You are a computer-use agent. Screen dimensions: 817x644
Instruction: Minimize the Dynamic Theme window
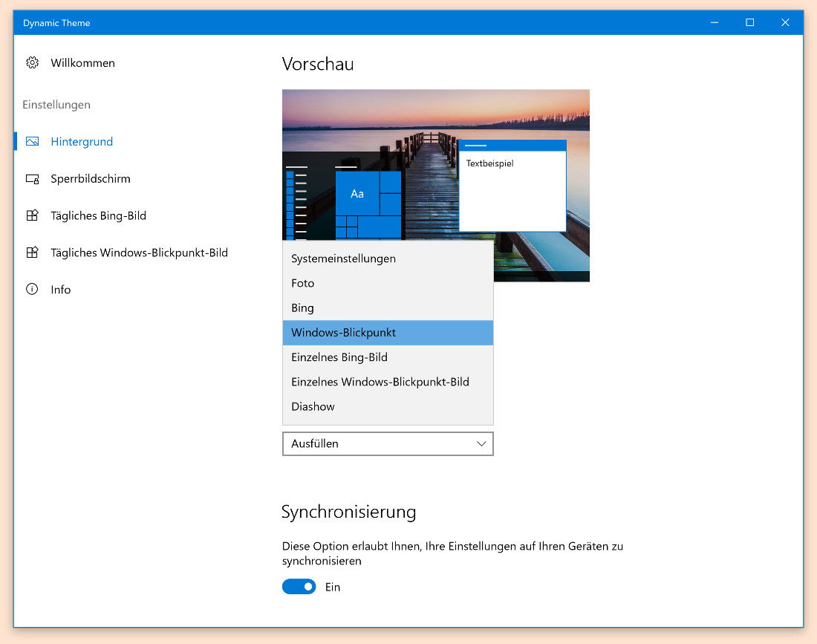(x=715, y=22)
